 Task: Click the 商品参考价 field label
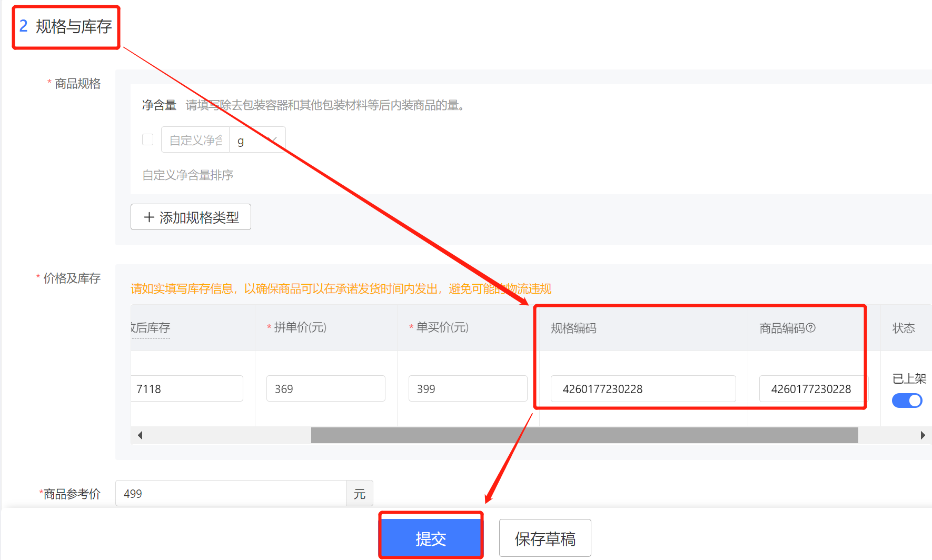[x=72, y=494]
